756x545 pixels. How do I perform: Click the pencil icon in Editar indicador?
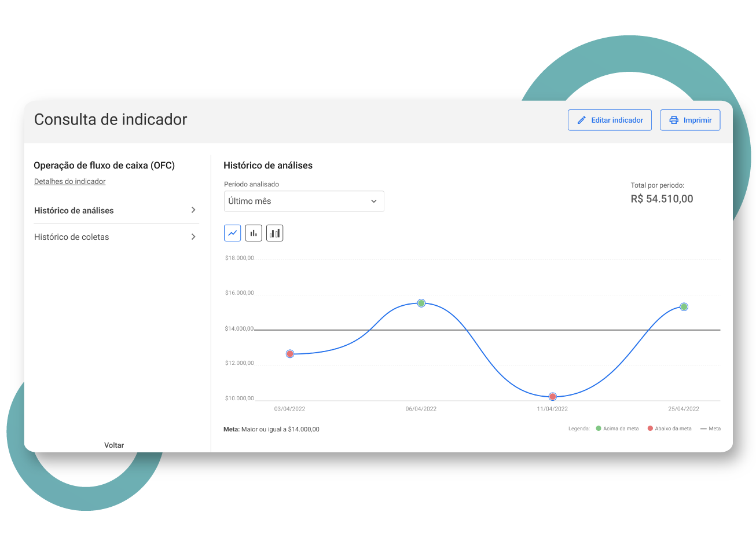click(582, 120)
